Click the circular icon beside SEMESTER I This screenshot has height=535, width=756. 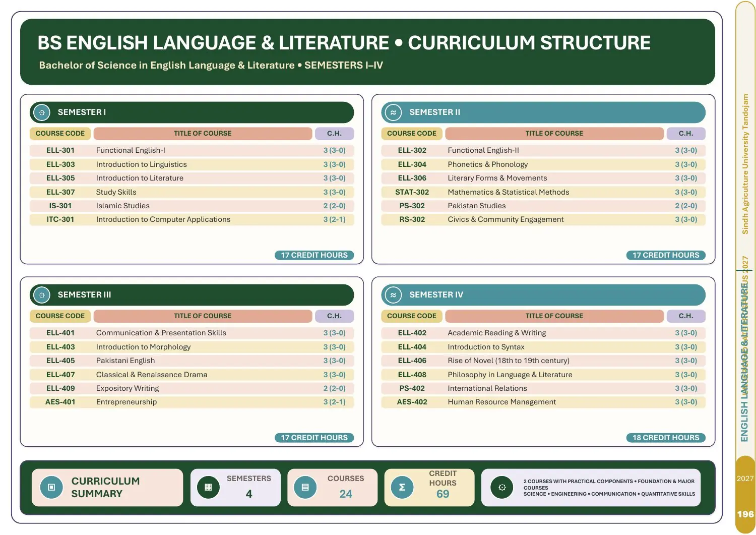click(42, 112)
